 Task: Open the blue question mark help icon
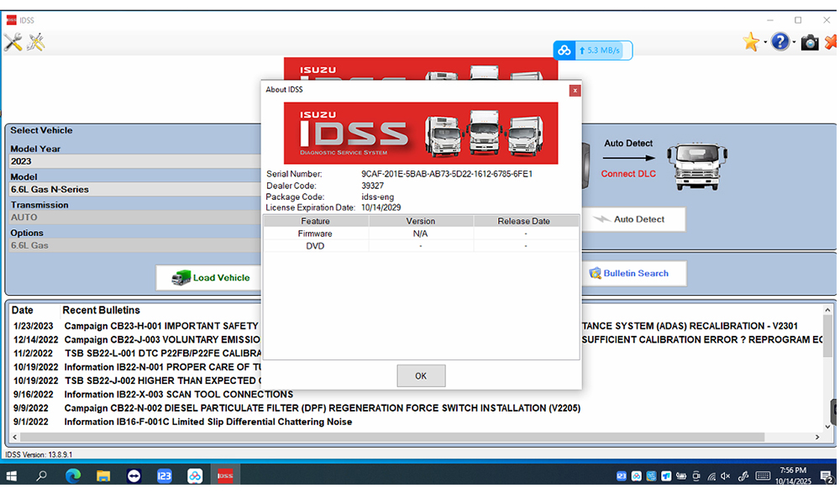pyautogui.click(x=780, y=42)
